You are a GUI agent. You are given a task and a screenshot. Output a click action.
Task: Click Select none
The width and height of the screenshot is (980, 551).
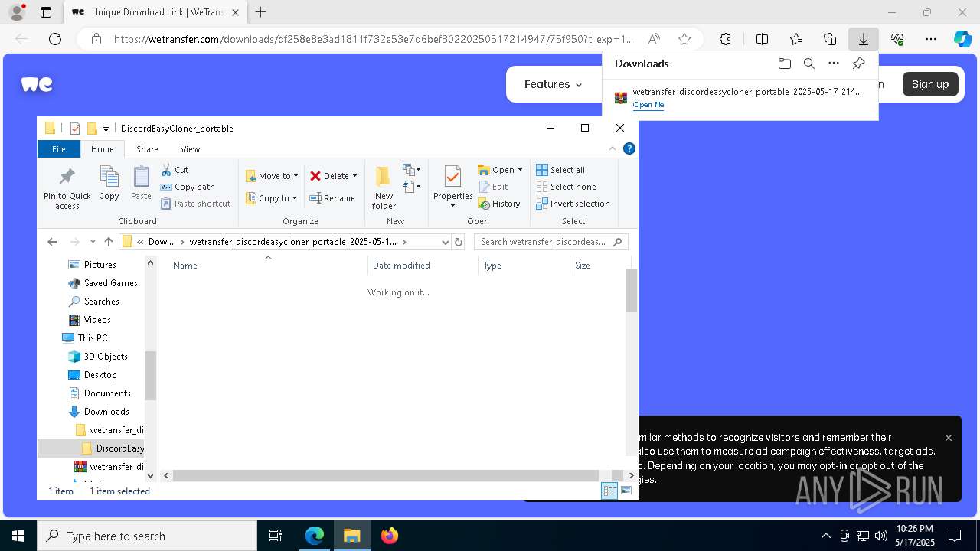(x=566, y=187)
